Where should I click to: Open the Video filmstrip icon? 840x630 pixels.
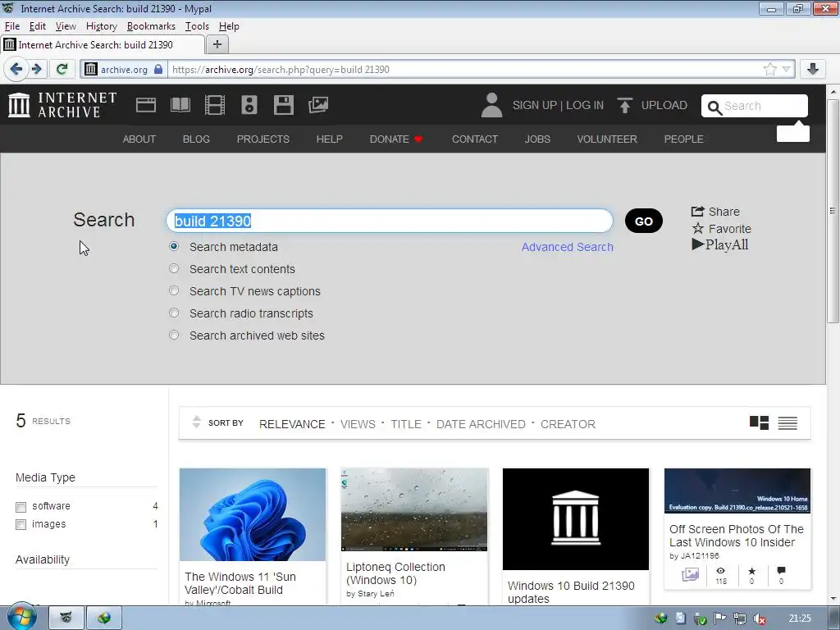tap(215, 105)
